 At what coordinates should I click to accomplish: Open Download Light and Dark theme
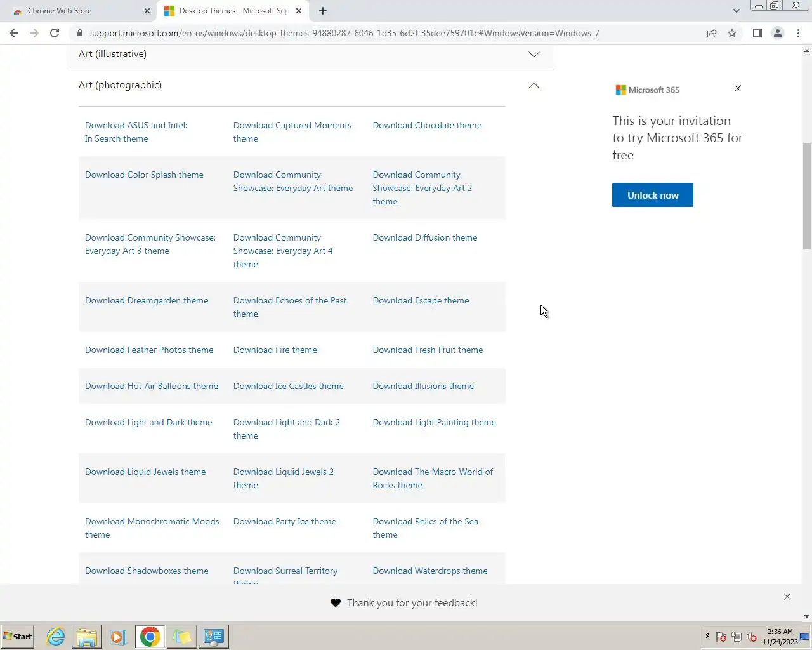click(148, 422)
